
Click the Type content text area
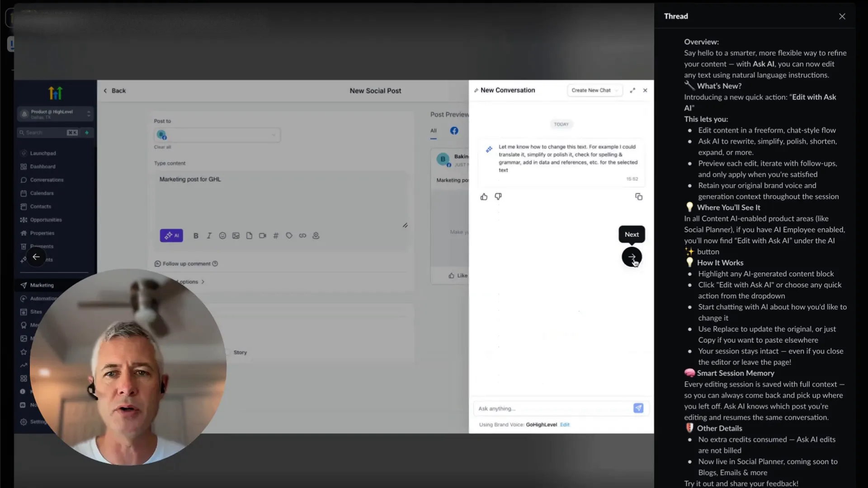280,199
